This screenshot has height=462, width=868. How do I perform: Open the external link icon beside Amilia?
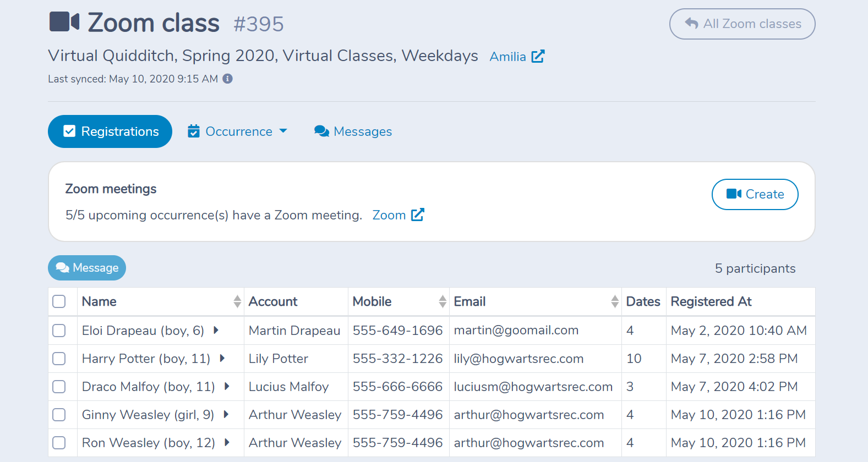538,56
